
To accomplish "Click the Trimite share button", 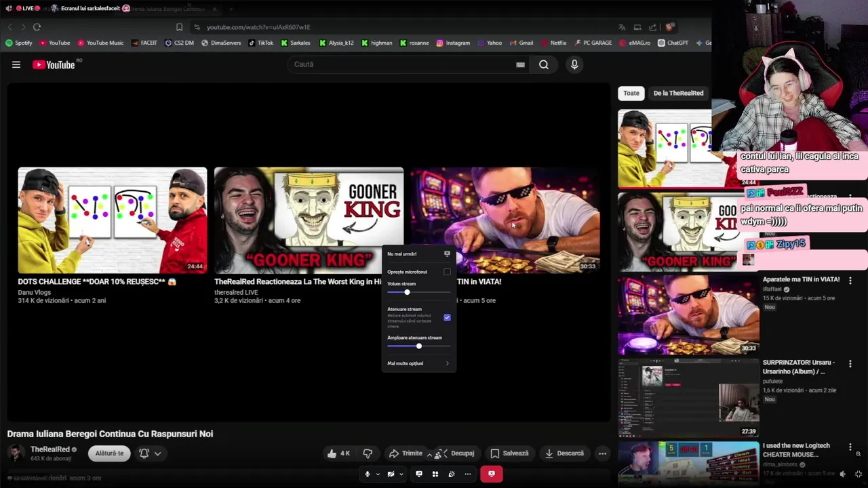I will point(406,453).
